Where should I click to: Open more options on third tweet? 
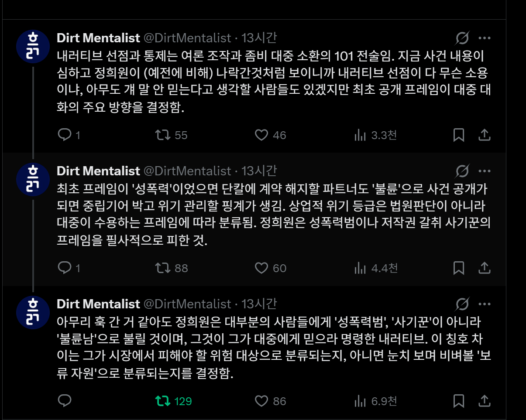coord(485,304)
